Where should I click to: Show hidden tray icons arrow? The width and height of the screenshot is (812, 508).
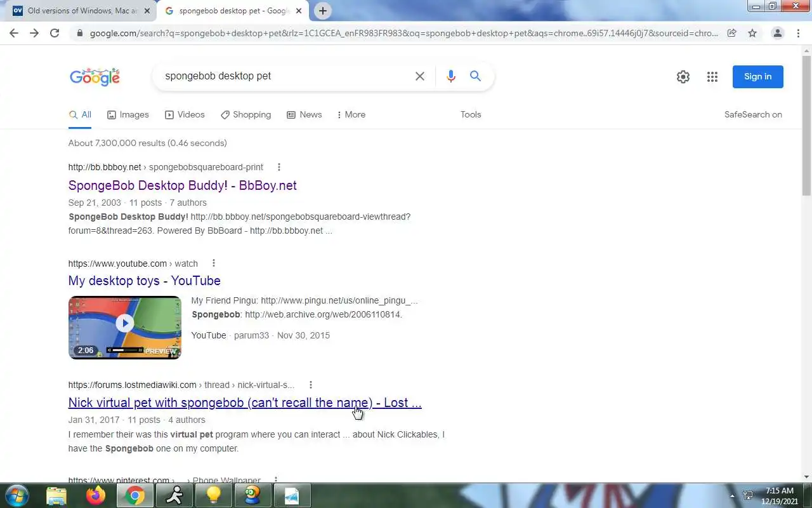pos(732,496)
